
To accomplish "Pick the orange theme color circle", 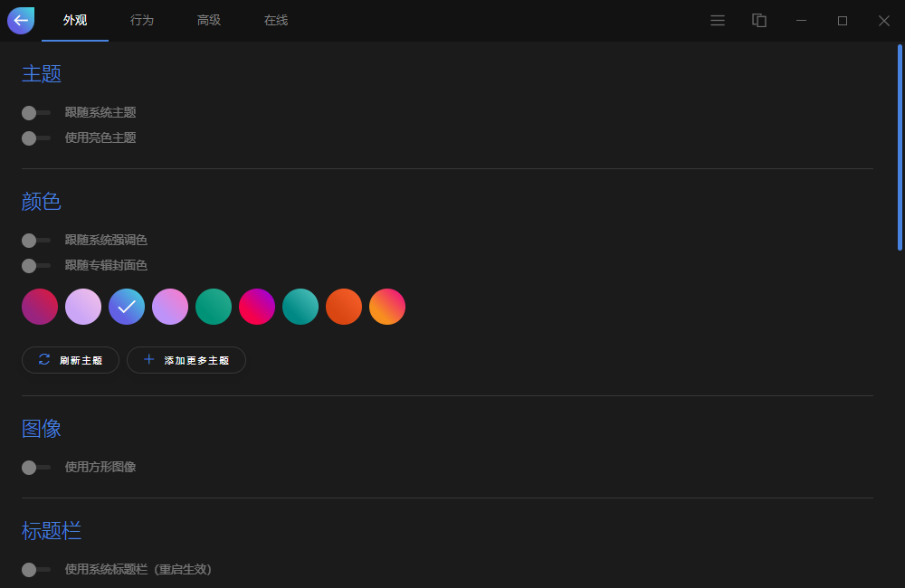I will pyautogui.click(x=344, y=307).
